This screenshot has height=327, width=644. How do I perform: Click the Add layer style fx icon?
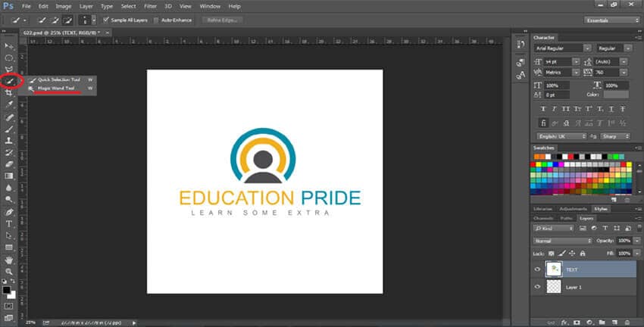pyautogui.click(x=564, y=323)
